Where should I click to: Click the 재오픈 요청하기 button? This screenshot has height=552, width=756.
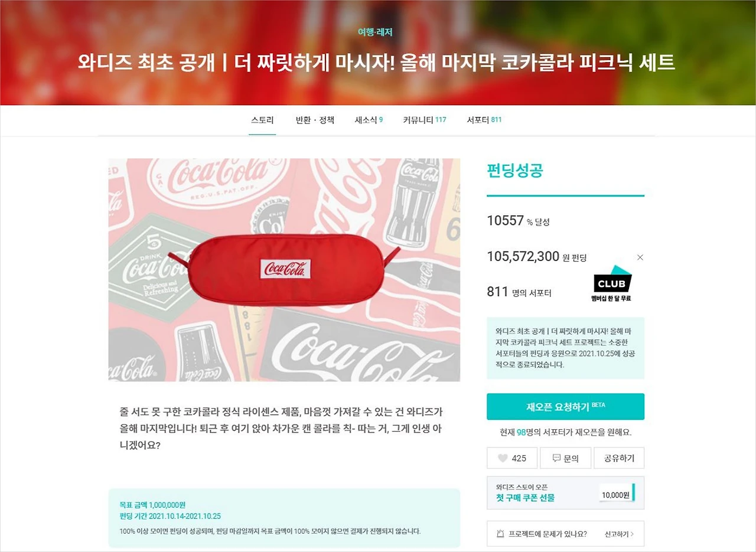(x=565, y=407)
